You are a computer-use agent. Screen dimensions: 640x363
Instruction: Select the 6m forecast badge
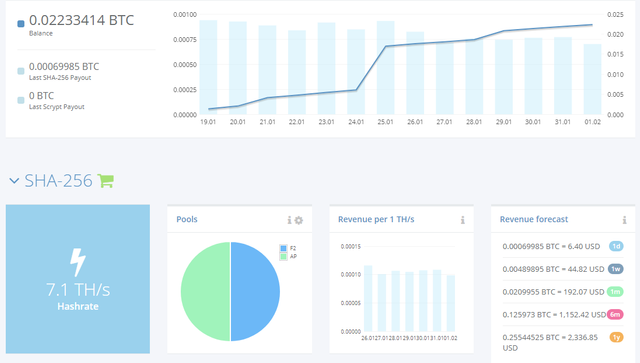pos(615,314)
